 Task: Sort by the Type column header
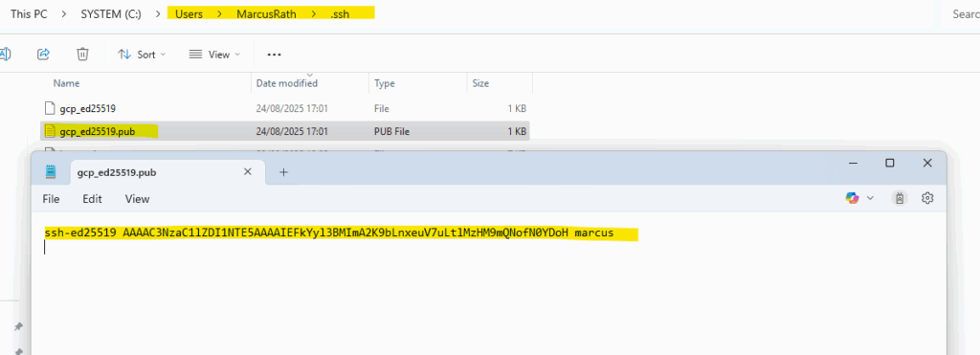[x=385, y=83]
